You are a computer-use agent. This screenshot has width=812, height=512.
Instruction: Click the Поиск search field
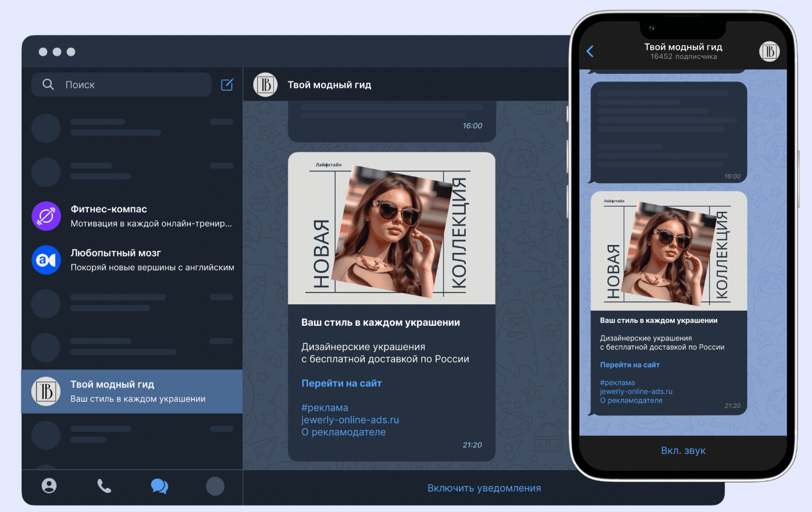coord(134,85)
